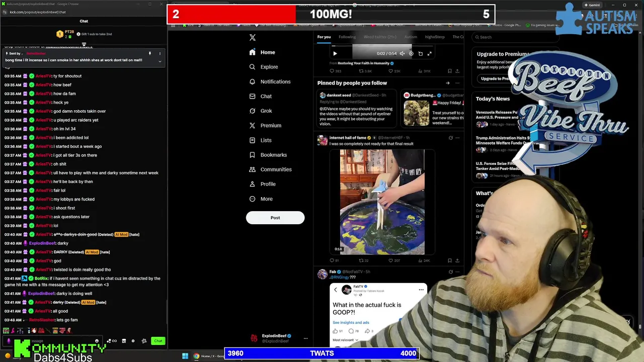Click the Windows Start button

point(185,356)
